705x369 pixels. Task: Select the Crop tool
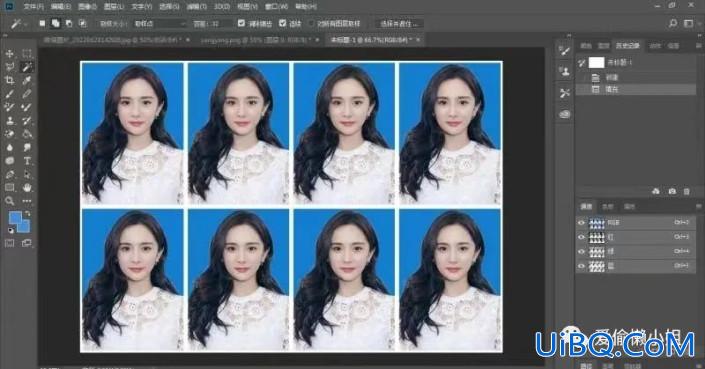pyautogui.click(x=9, y=80)
